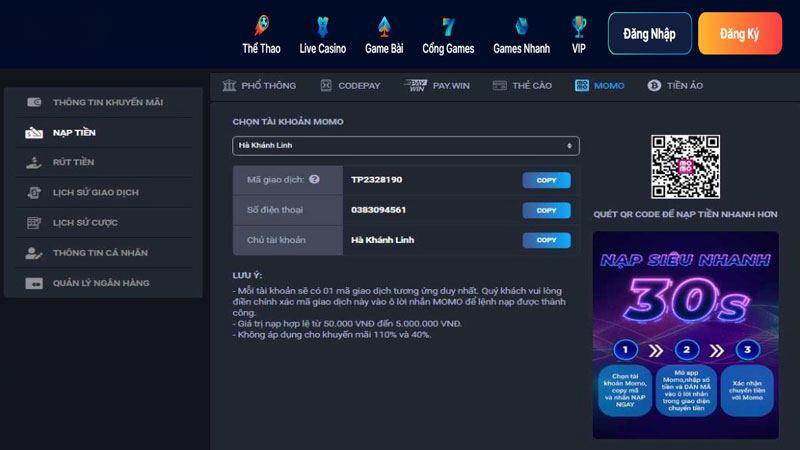Click the CODEPAY tab icon

326,85
